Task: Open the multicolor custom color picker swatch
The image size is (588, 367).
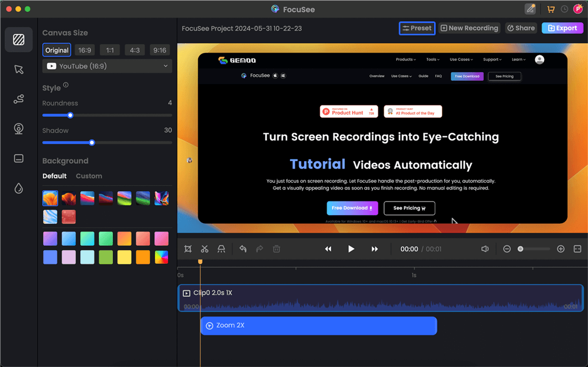Action: coord(161,257)
